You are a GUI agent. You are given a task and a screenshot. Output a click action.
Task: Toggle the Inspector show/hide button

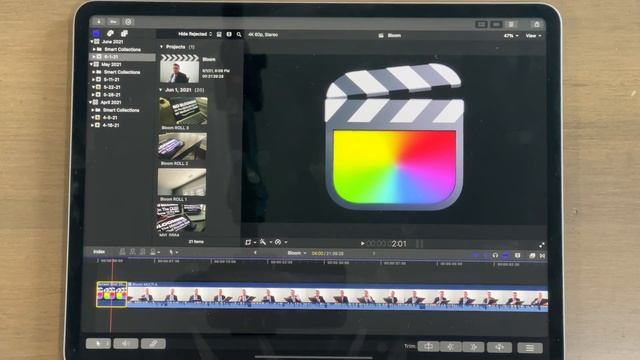tap(511, 24)
